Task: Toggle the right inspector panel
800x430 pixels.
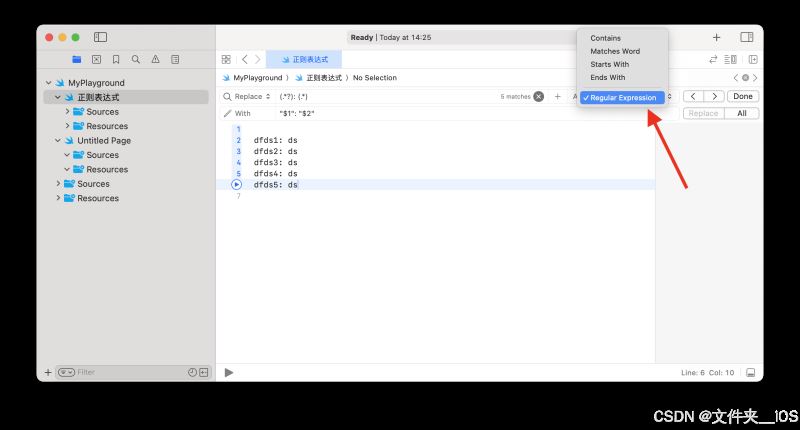Action: (746, 37)
